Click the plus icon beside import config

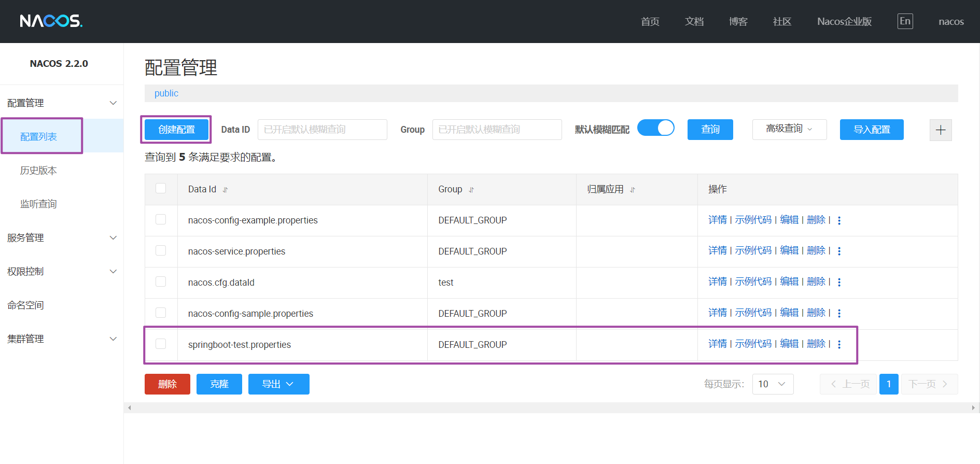pos(941,130)
